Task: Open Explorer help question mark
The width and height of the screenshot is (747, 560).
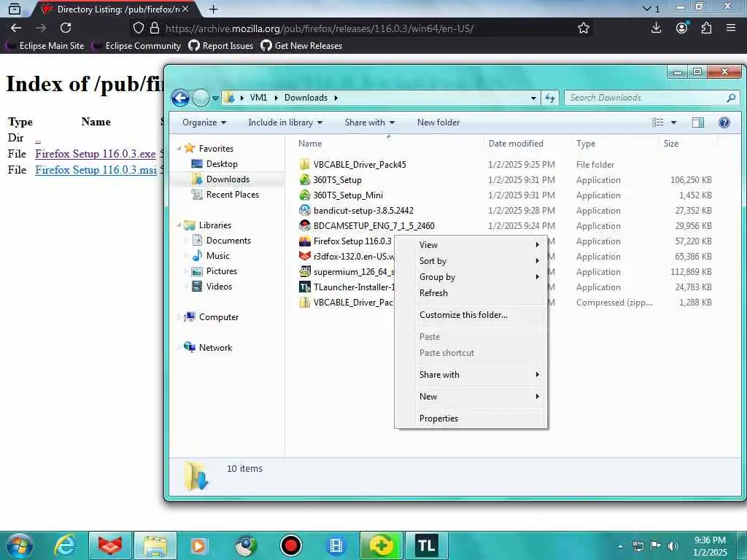Action: click(x=724, y=122)
